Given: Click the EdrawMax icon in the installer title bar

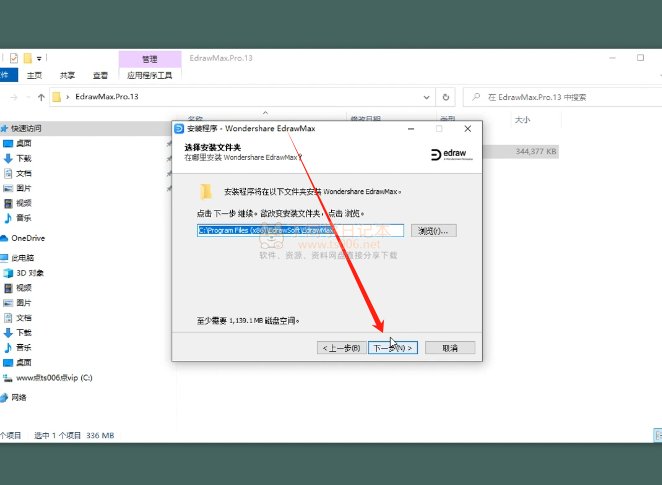Looking at the screenshot, I should click(179, 128).
